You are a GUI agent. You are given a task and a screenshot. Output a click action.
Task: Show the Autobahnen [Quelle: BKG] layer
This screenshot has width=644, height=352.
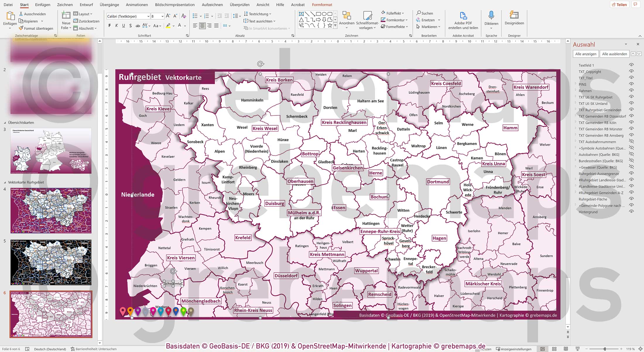pyautogui.click(x=631, y=155)
